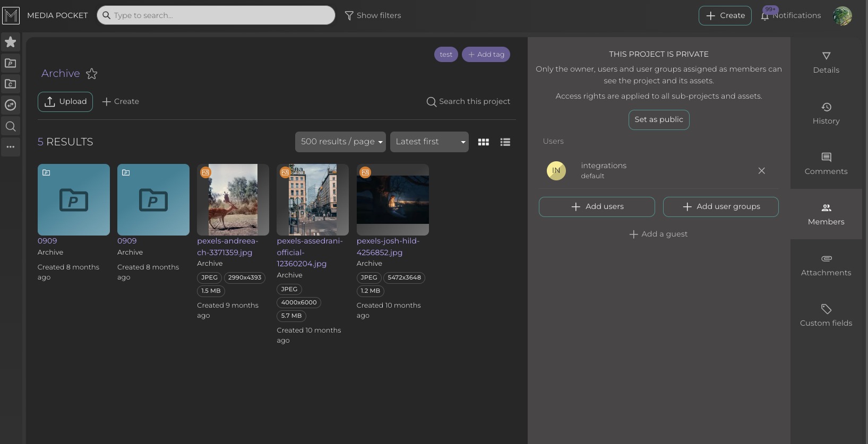This screenshot has height=444, width=868.
Task: Switch to grid view layout
Action: [x=483, y=142]
